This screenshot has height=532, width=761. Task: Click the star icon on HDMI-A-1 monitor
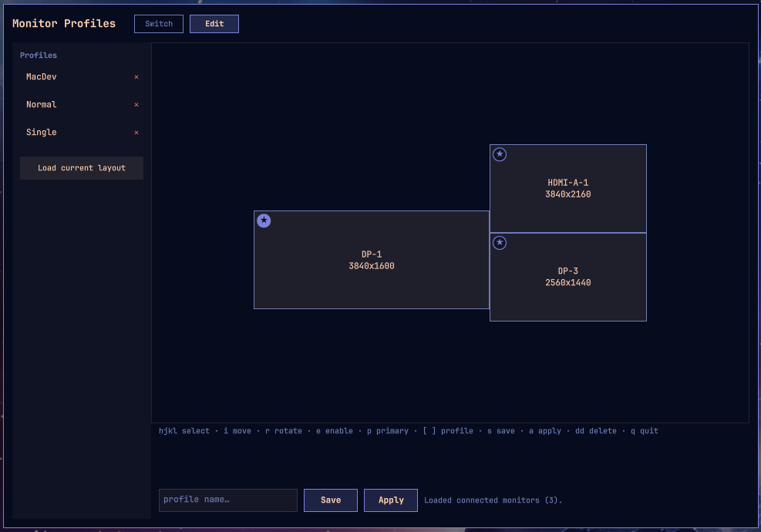pos(500,154)
